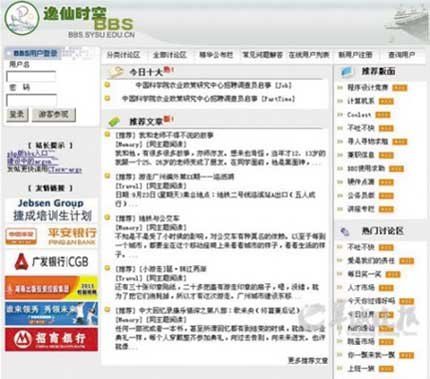The height and width of the screenshot is (379, 430).
Task: Open the 分类讨论区 navigation tab
Action: [124, 55]
